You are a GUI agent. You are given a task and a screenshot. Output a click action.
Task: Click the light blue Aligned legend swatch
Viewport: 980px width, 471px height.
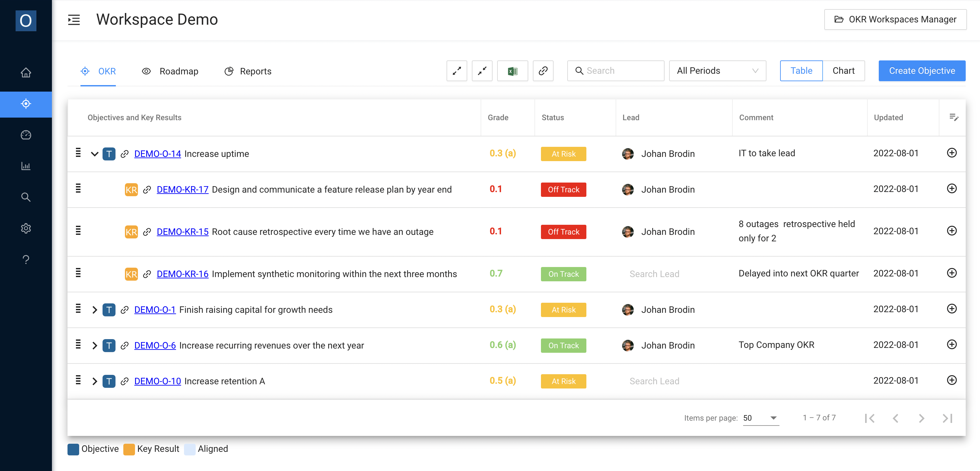(190, 449)
